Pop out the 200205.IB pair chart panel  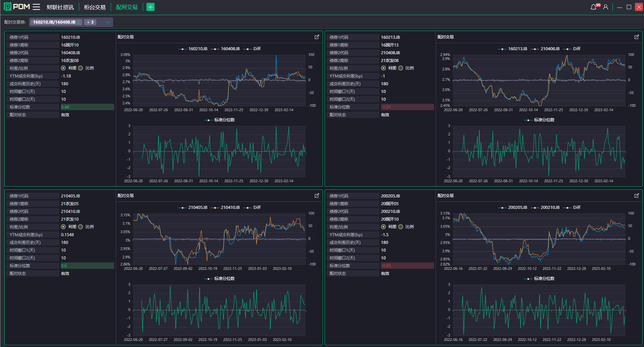[x=637, y=196]
